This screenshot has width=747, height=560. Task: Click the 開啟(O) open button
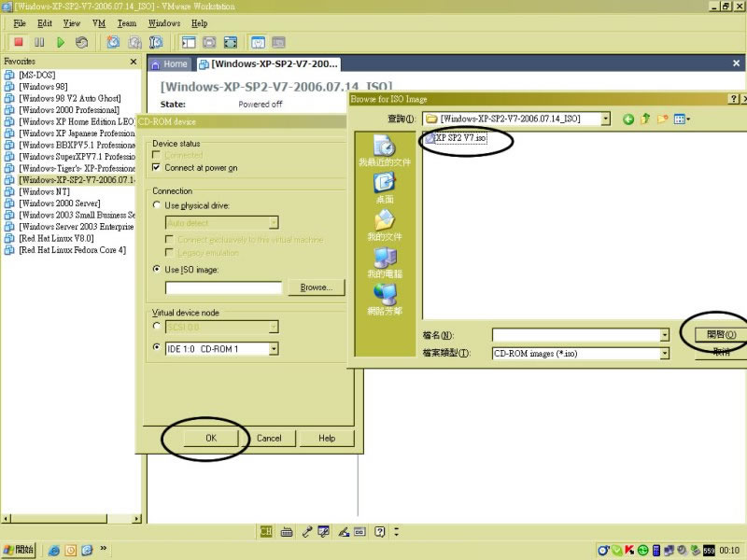[x=721, y=335]
